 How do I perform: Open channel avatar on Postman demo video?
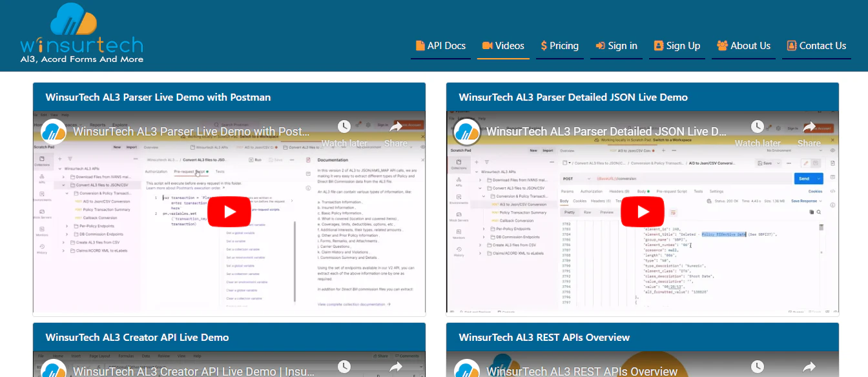[x=54, y=132]
